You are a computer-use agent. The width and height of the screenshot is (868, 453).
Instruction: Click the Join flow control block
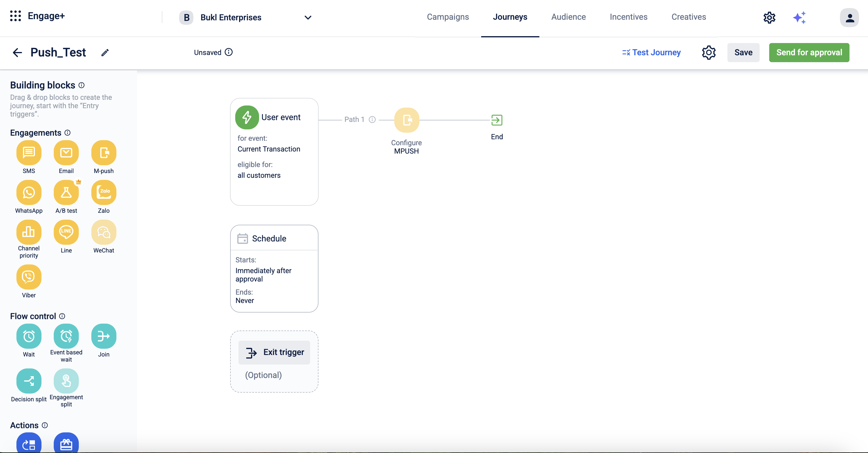[x=104, y=336]
